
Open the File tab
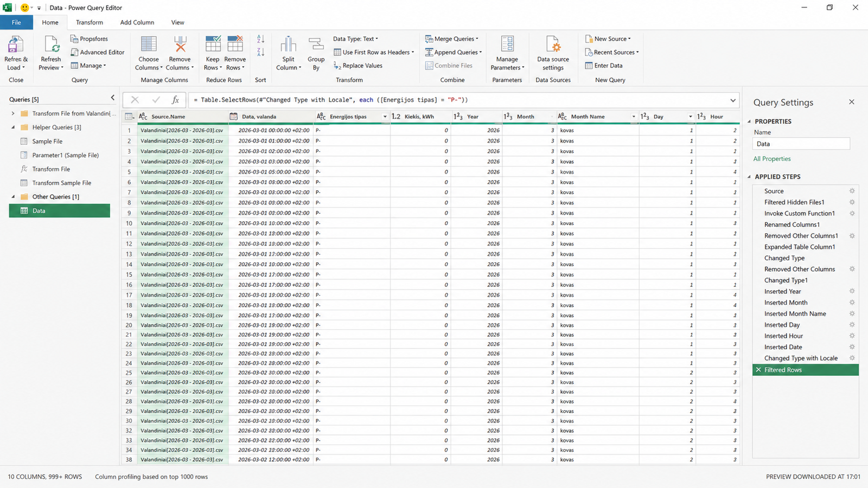click(16, 22)
